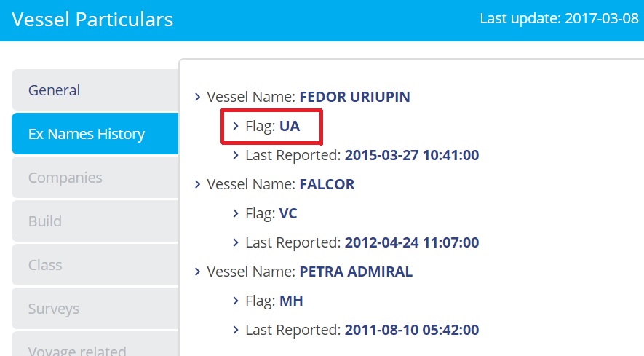Collapse the Flag UA chevron
The height and width of the screenshot is (356, 644).
pyautogui.click(x=236, y=126)
